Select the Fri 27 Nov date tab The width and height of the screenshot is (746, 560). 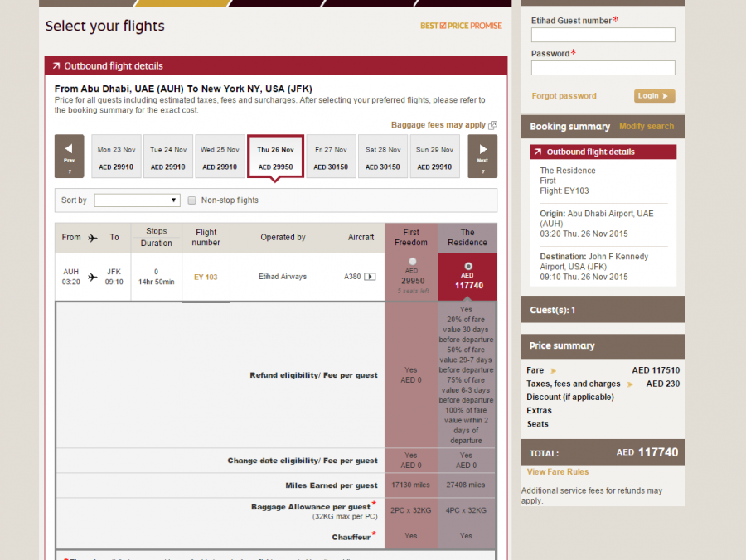[x=331, y=157]
